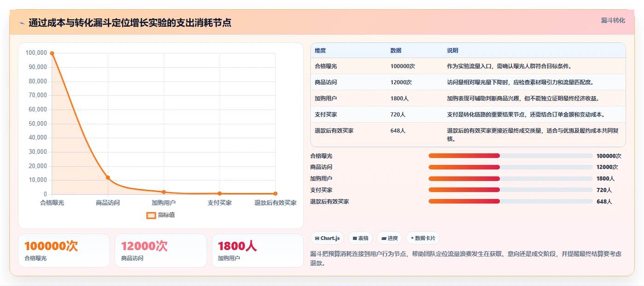The height and width of the screenshot is (286, 644).
Task: Select the 退款后有效买家 table row cell
Action: click(349, 134)
